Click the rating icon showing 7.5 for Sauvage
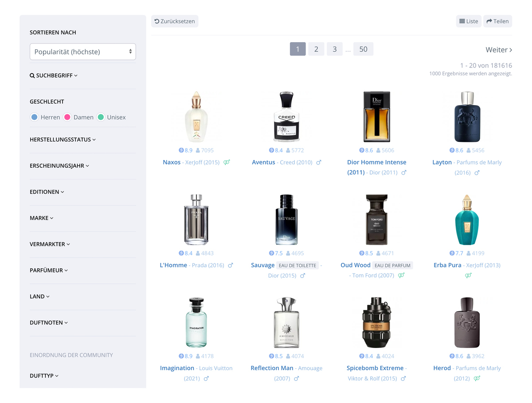 pos(271,253)
